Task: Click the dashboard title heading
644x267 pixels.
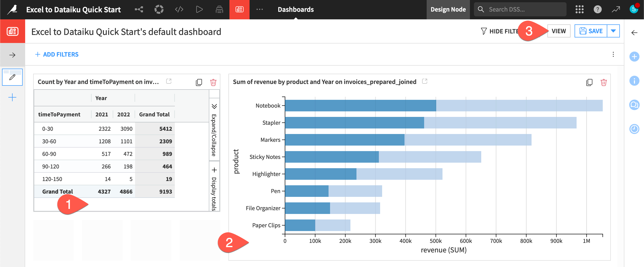Action: click(126, 32)
